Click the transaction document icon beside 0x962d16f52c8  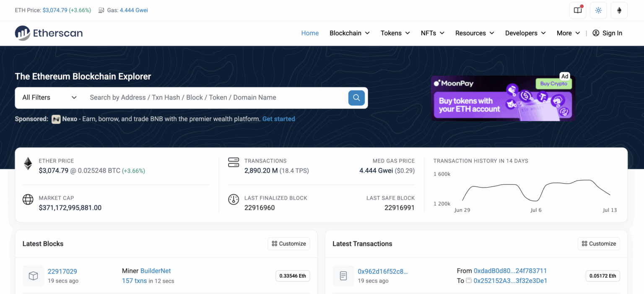(343, 276)
